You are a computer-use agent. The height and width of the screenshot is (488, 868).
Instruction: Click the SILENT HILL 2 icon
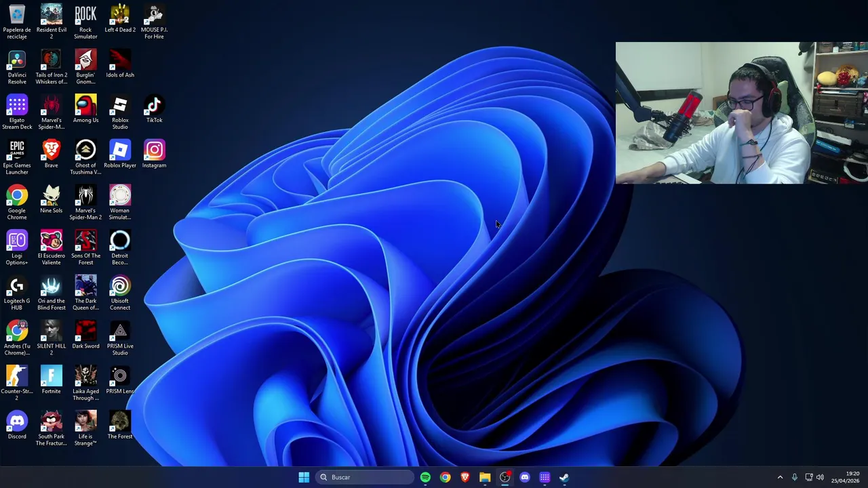pyautogui.click(x=52, y=338)
